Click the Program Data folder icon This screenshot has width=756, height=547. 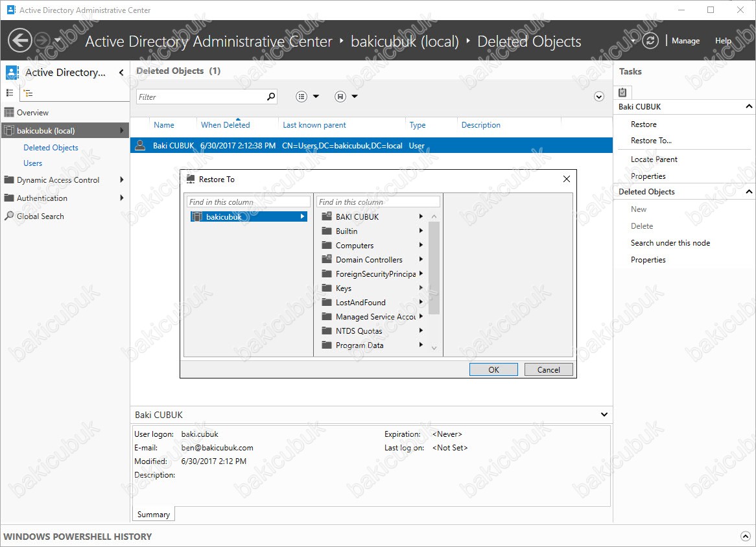click(x=327, y=345)
